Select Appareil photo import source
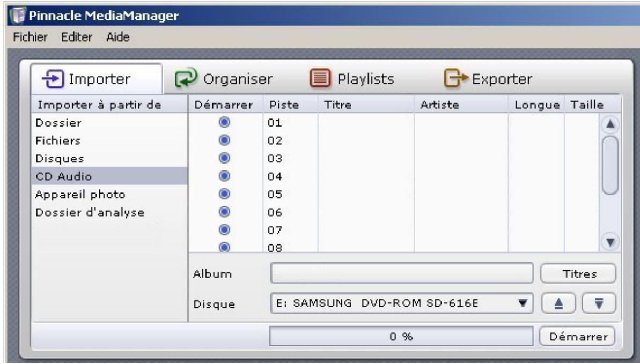This screenshot has height=364, width=640. (x=109, y=194)
